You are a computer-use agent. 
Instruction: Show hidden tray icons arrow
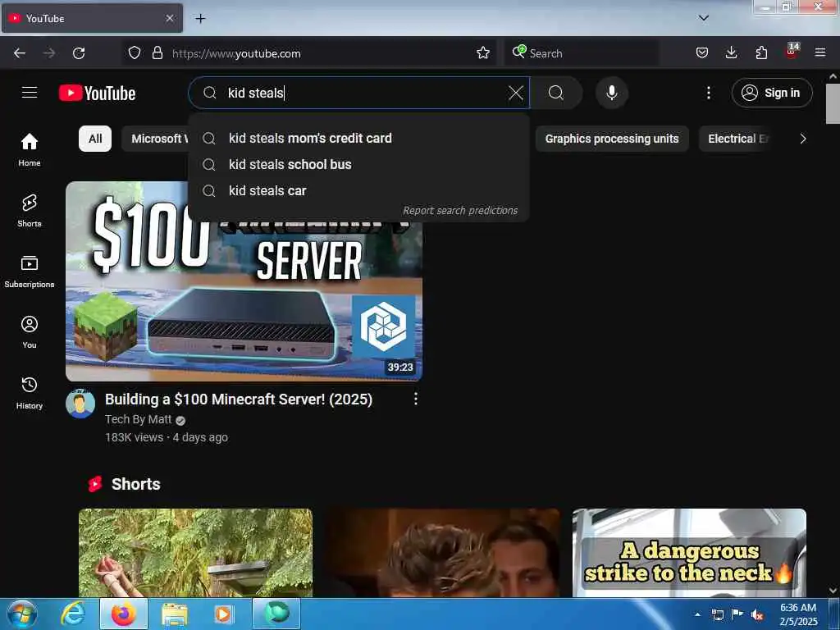(x=697, y=614)
